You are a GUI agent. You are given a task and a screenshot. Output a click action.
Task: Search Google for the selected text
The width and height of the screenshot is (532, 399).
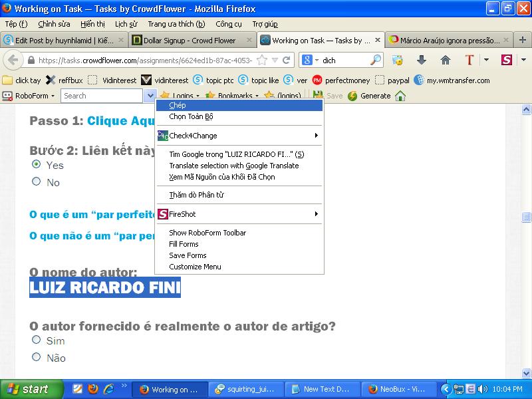click(x=239, y=154)
